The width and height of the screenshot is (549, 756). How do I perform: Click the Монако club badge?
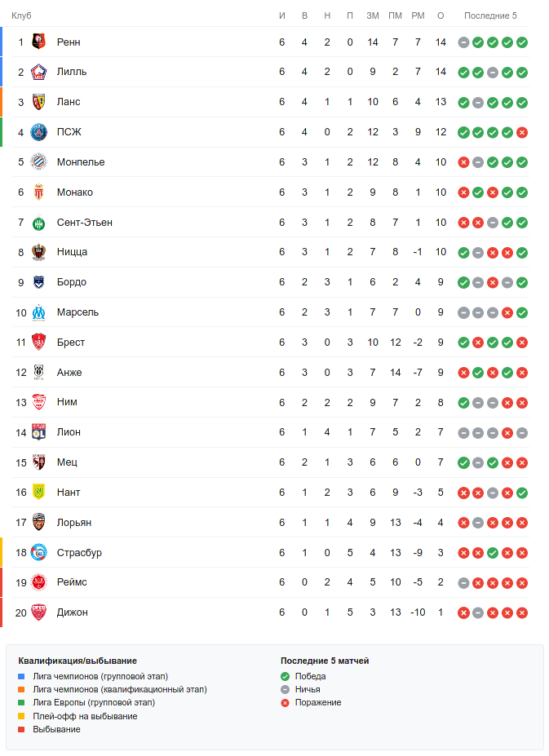pyautogui.click(x=38, y=192)
